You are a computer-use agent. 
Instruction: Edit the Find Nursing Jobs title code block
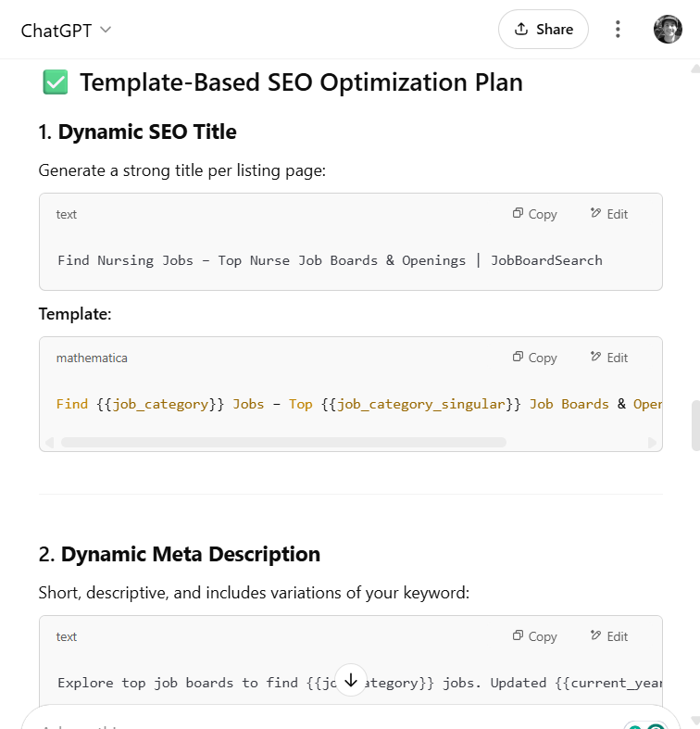[x=609, y=214]
